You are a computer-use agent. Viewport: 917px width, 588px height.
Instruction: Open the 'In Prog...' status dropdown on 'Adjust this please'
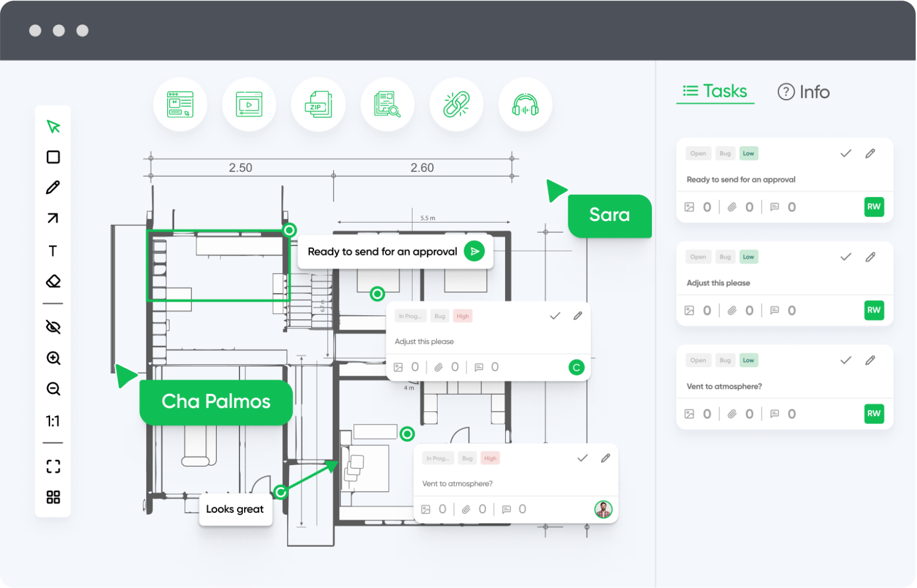410,316
